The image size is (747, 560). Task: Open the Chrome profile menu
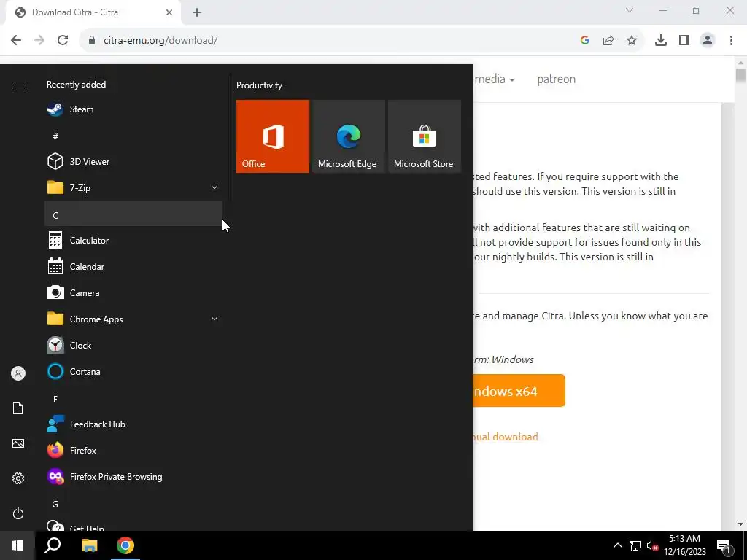point(708,41)
